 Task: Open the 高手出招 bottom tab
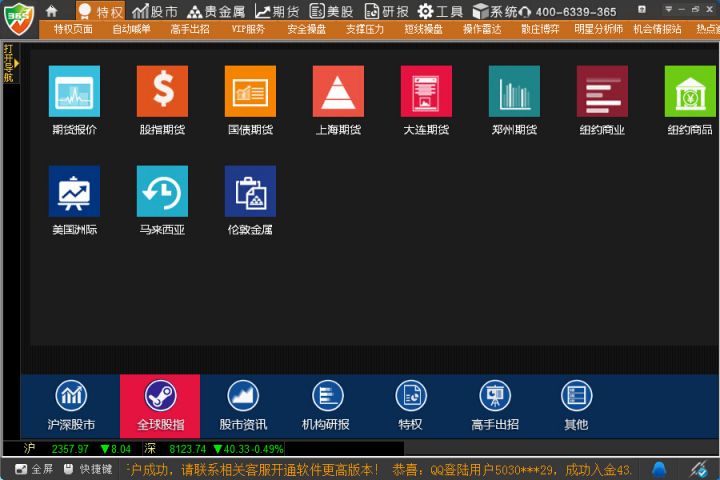tap(495, 406)
